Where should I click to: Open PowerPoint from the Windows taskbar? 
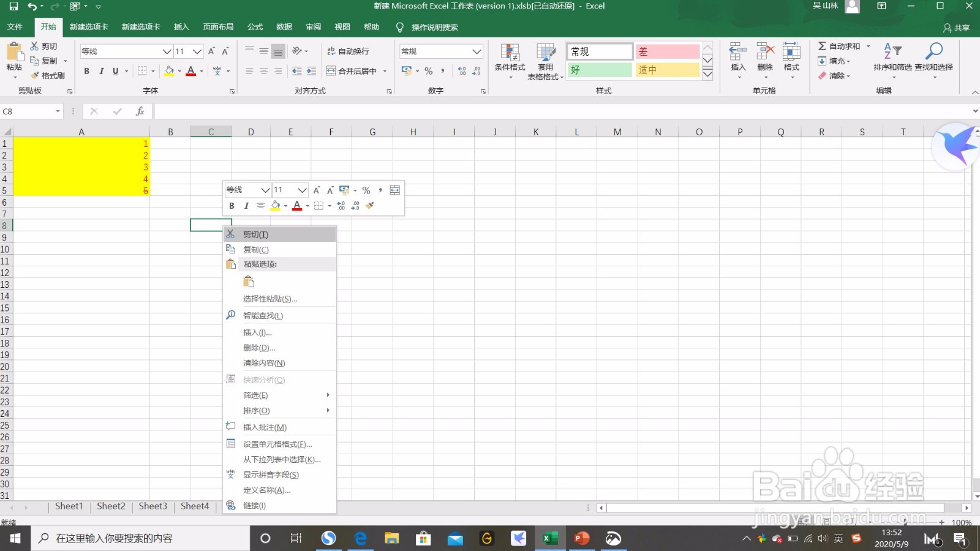pos(581,538)
